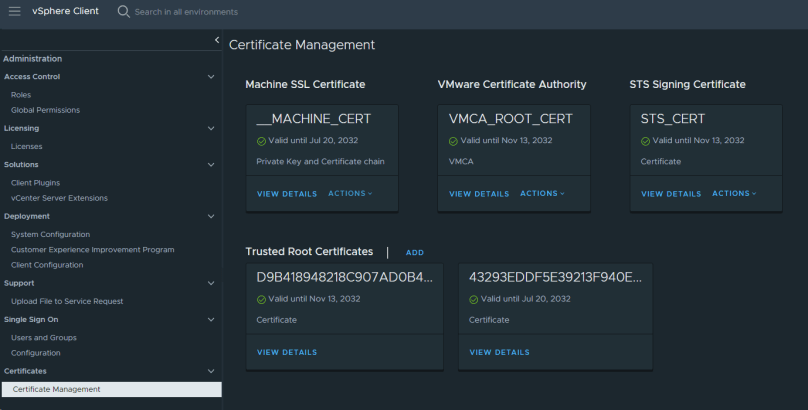Screen dimensions: 808x410
Task: Click the search magnifier icon
Action: pos(124,11)
